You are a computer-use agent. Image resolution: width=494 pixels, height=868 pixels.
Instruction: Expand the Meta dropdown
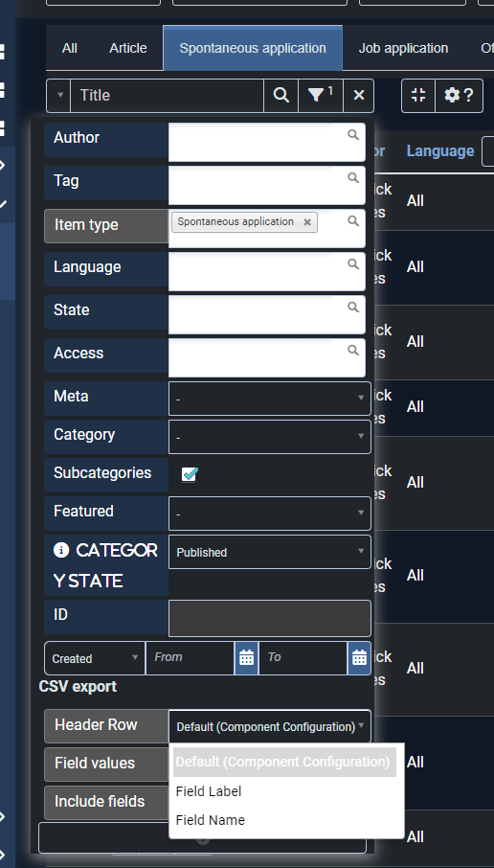click(x=270, y=398)
